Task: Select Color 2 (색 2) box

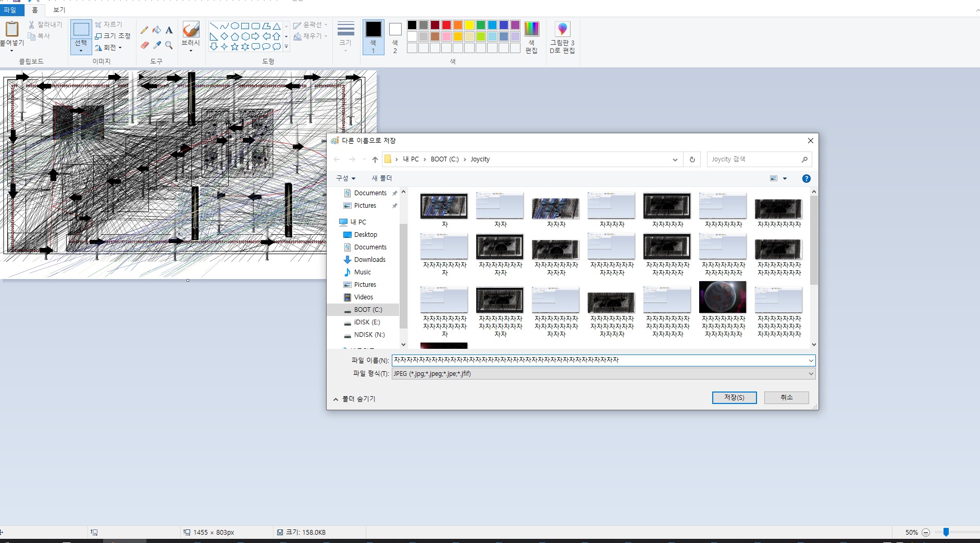Action: click(395, 37)
